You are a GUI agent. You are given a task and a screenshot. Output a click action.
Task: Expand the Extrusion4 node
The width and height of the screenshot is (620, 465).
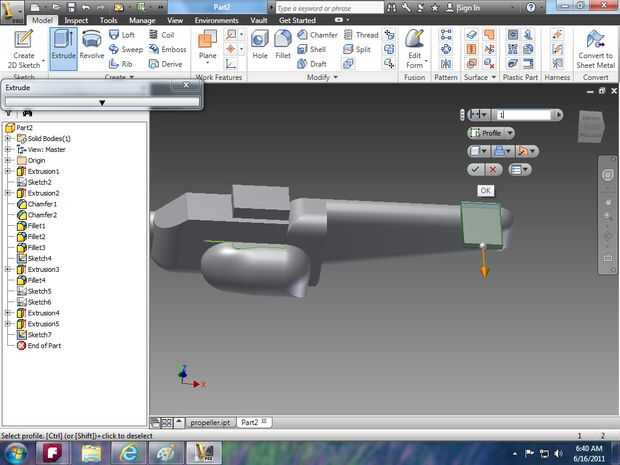[8, 313]
